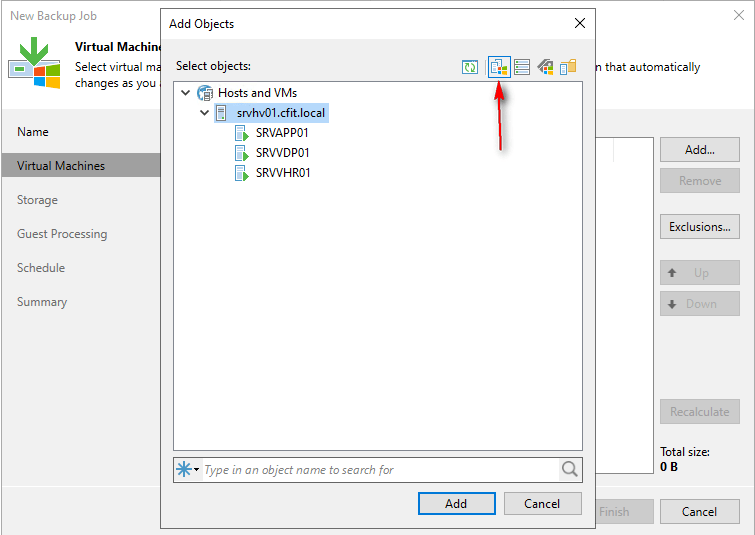Click the search magnifier icon
Viewport: 755px width, 535px height.
pyautogui.click(x=569, y=470)
